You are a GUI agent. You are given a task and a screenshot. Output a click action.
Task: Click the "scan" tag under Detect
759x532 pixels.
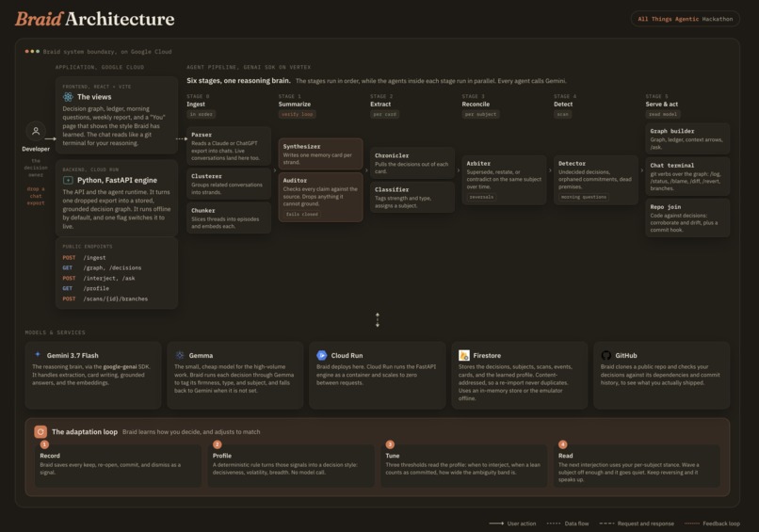point(563,114)
